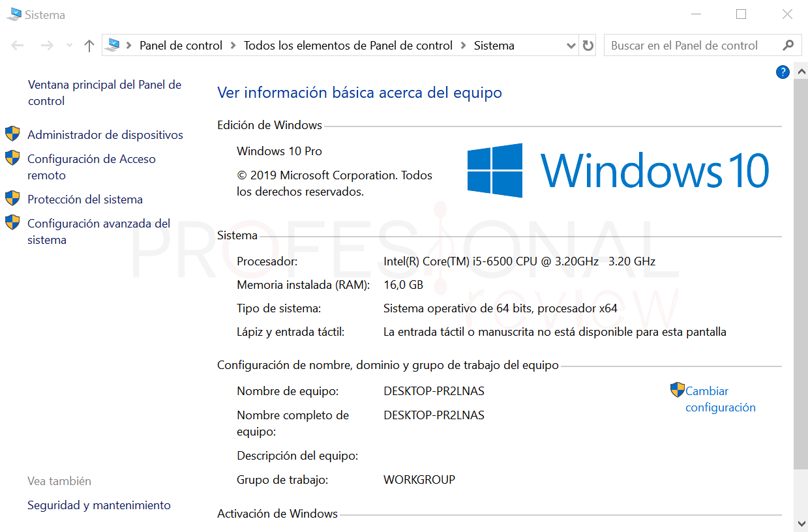The image size is (808, 532).
Task: Go back with the left arrow
Action: tap(18, 46)
